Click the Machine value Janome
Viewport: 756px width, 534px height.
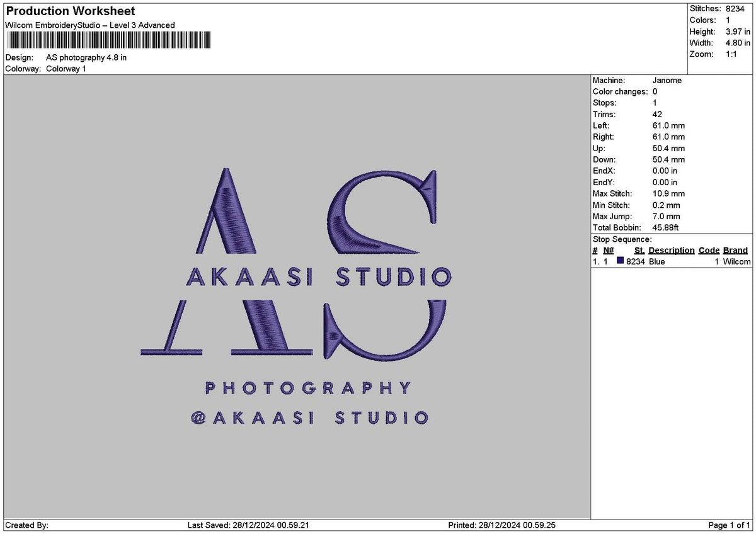(667, 81)
